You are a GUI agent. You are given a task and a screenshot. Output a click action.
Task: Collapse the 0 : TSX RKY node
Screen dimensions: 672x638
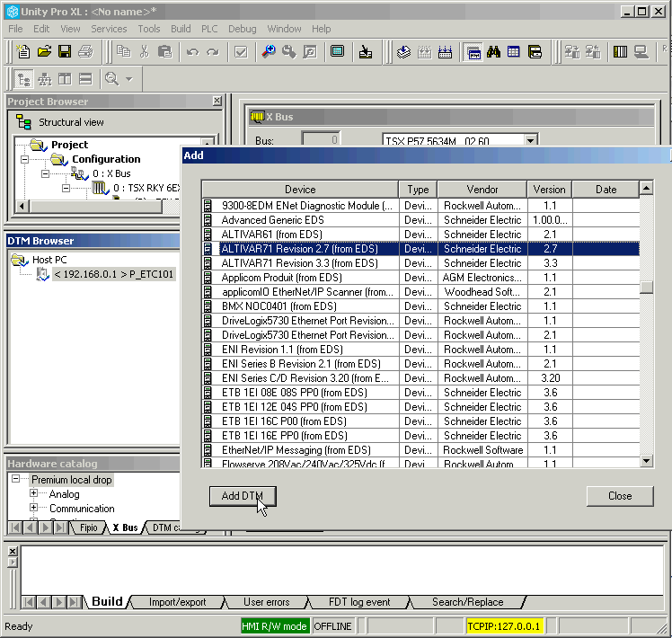[x=66, y=188]
